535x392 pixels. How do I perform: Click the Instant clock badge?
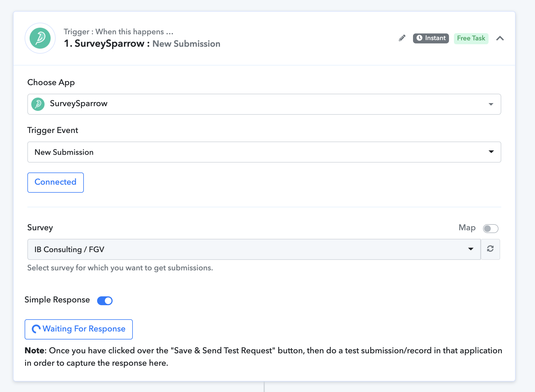coord(431,38)
